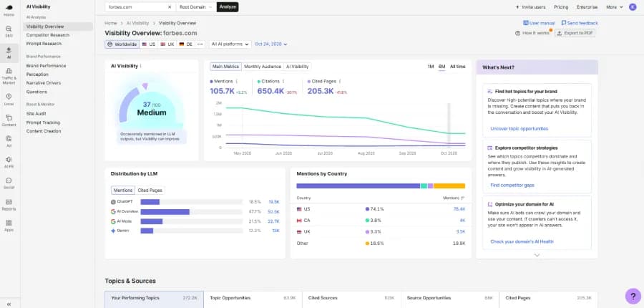Image resolution: width=644 pixels, height=308 pixels.
Task: Open Your Performing Topics tab
Action: pyautogui.click(x=154, y=298)
